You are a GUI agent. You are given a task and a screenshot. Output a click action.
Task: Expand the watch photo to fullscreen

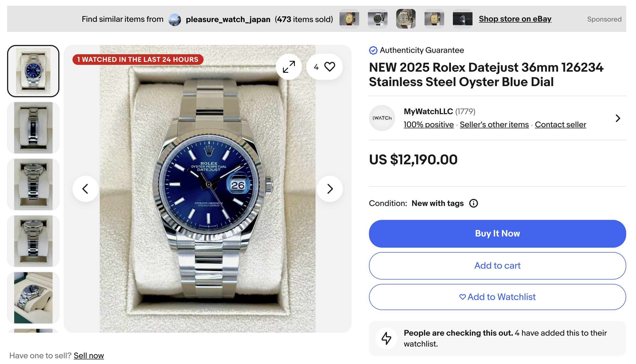pyautogui.click(x=289, y=66)
